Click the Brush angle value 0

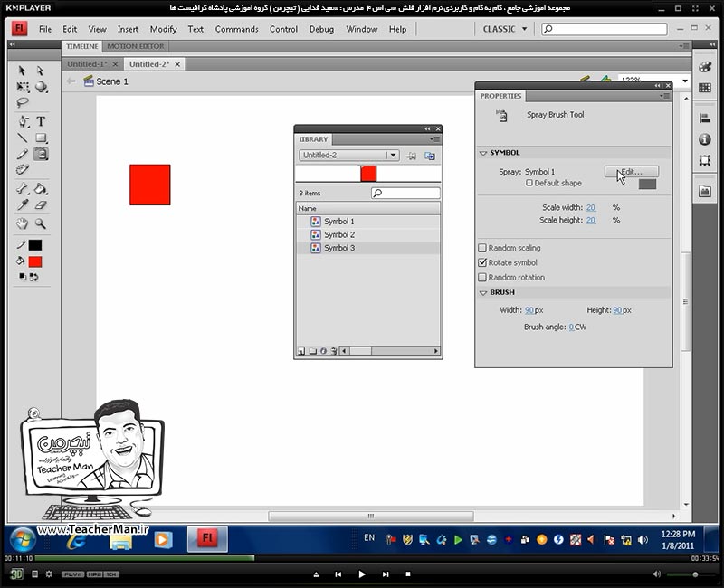[571, 327]
